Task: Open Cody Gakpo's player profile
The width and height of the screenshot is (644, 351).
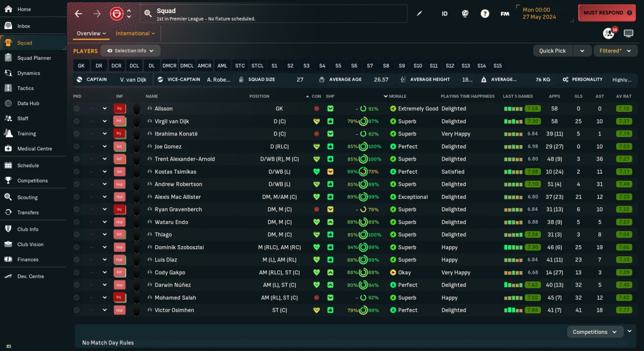Action: pyautogui.click(x=170, y=272)
